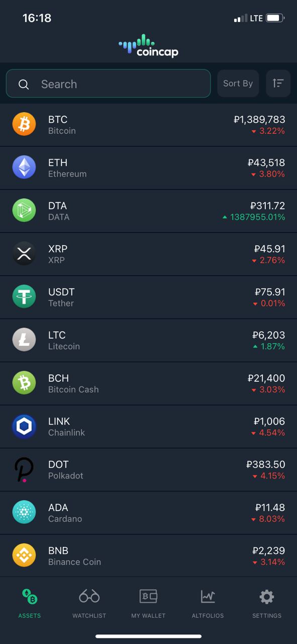297x644 pixels.
Task: Switch to the Watchlist tab
Action: [x=89, y=603]
